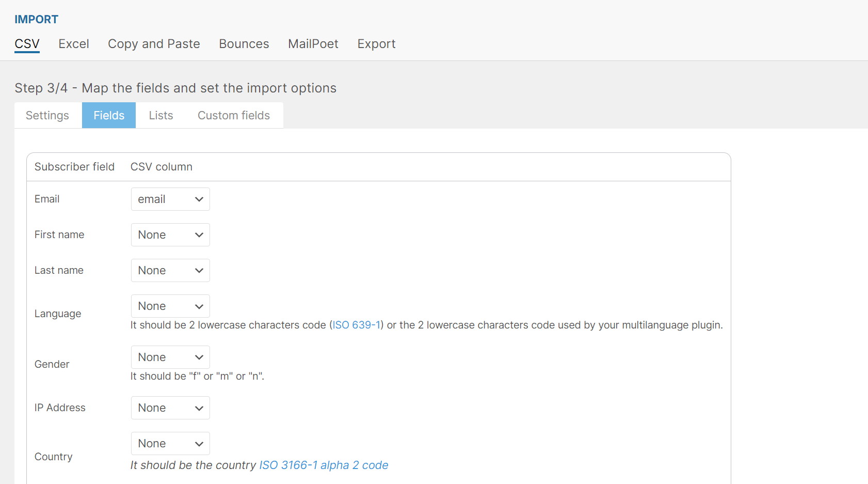868x484 pixels.
Task: Select the CSV import tab
Action: point(27,44)
